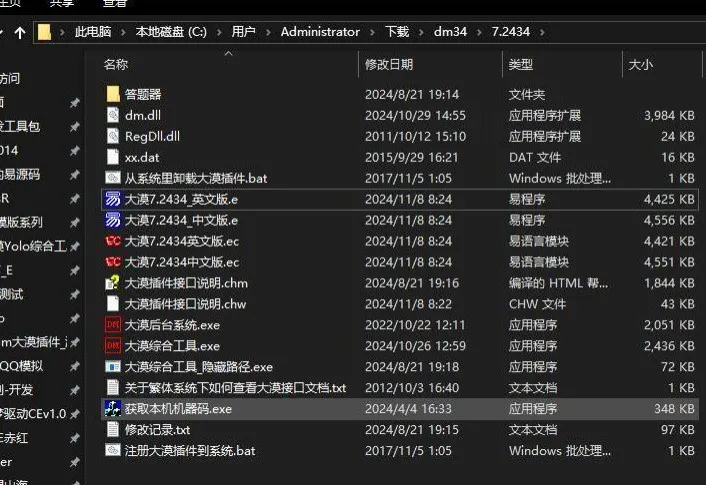The image size is (706, 485).
Task: Click DM icon of 大漠后台系统.exe
Action: (113, 324)
